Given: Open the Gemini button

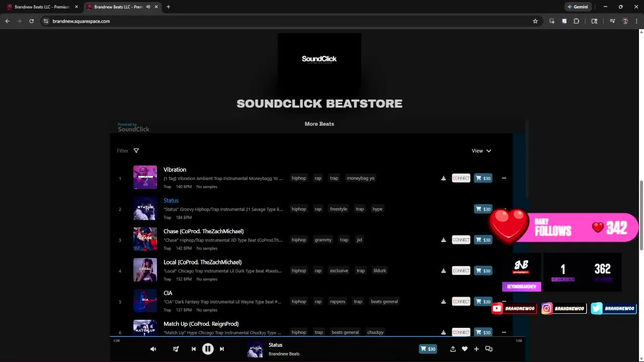Looking at the screenshot, I should [578, 7].
